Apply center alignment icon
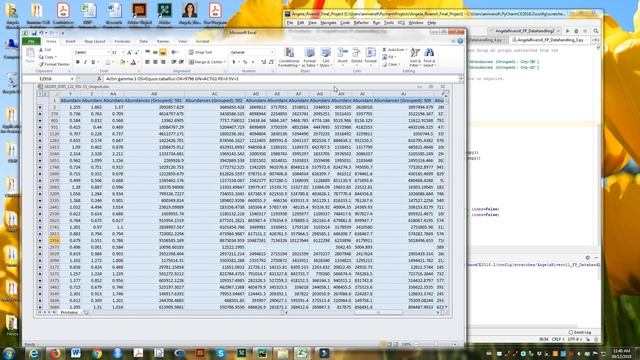Viewport: 640px width, 360px height. point(155,62)
